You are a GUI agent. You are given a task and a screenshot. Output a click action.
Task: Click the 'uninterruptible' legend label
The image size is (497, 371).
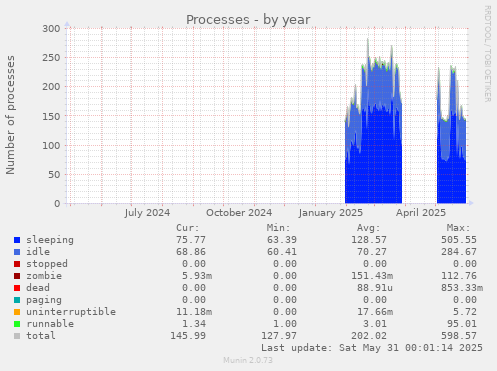[x=71, y=312]
